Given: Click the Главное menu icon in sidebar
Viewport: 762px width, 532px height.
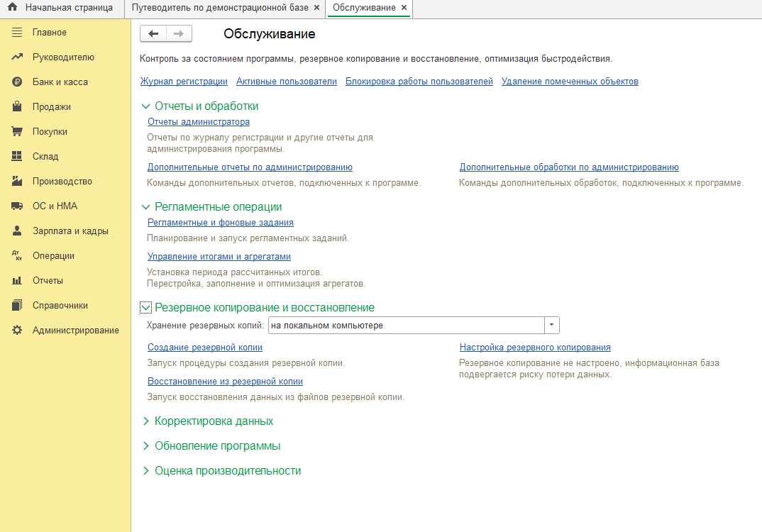Looking at the screenshot, I should pyautogui.click(x=18, y=33).
